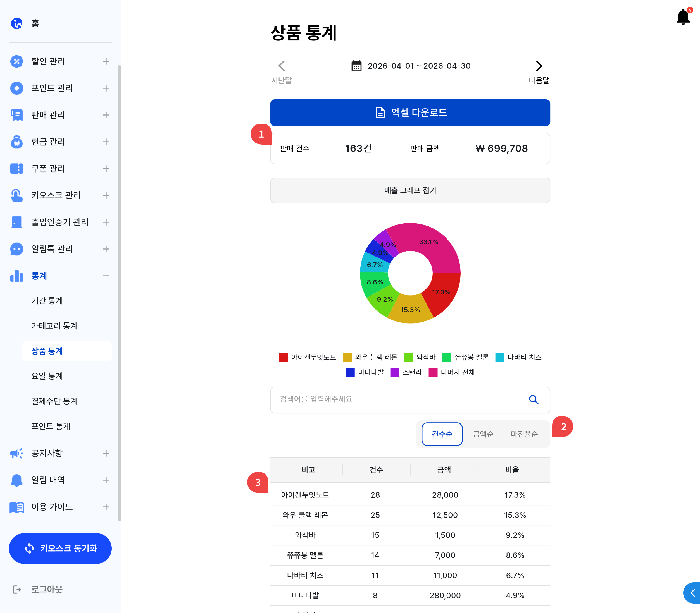
Task: Open 포인트 통계 submenu item
Action: click(51, 426)
